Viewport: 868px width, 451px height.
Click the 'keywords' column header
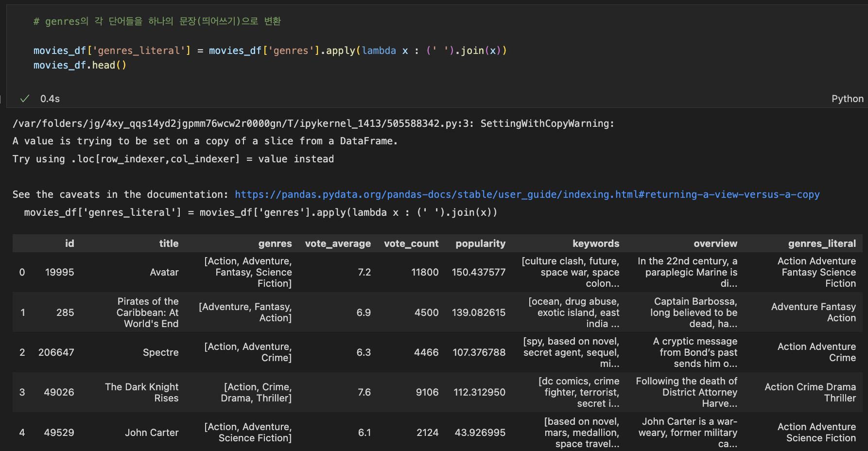click(596, 243)
